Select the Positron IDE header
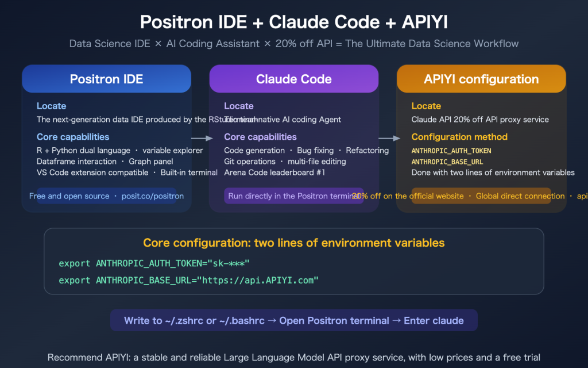Screen dimensions: 588x368 tap(106, 79)
